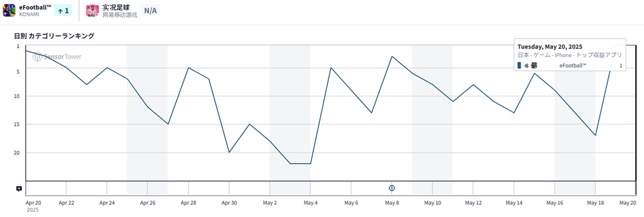
Task: Click the 实况足球 app icon
Action: coord(92,10)
